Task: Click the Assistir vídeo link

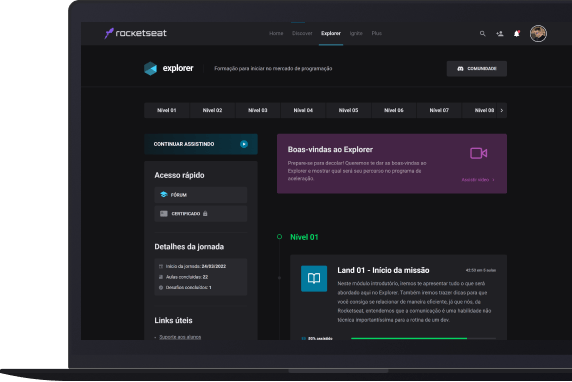Action: [x=478, y=180]
